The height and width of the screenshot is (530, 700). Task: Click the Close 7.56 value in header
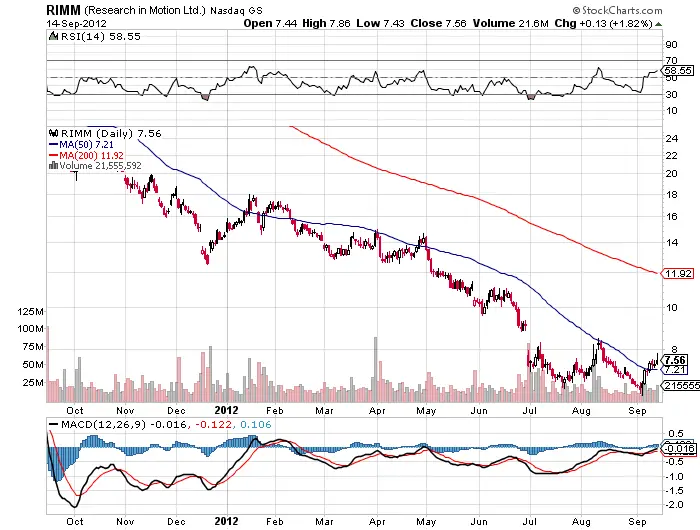438,23
